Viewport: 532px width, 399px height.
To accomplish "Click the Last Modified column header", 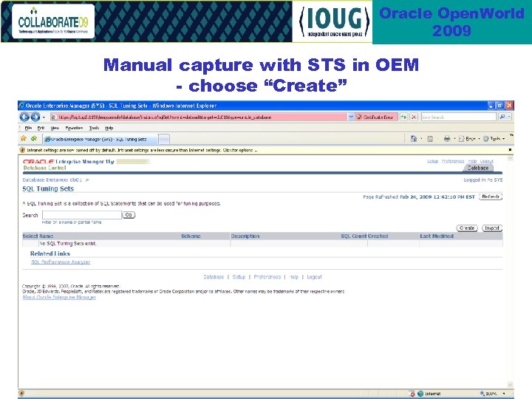I will tap(437, 236).
